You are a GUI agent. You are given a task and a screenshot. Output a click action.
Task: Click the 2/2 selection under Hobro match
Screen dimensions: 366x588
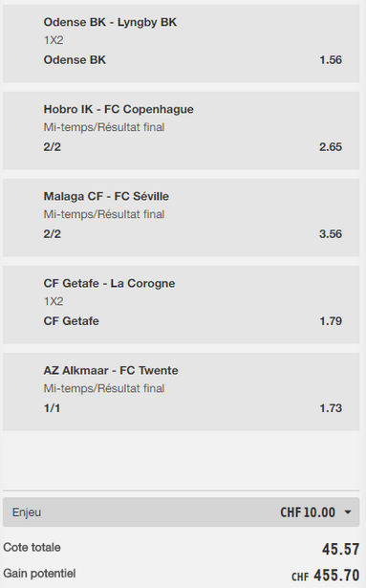tap(53, 147)
